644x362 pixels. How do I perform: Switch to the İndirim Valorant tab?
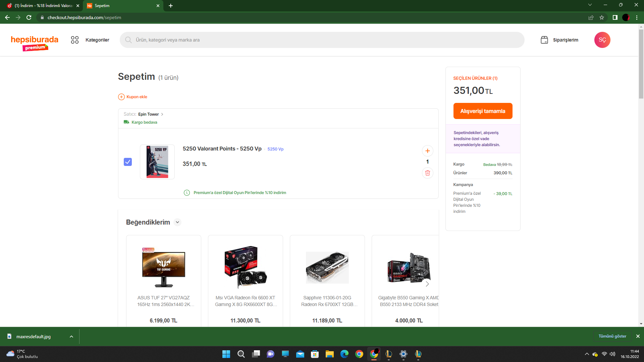coord(44,6)
